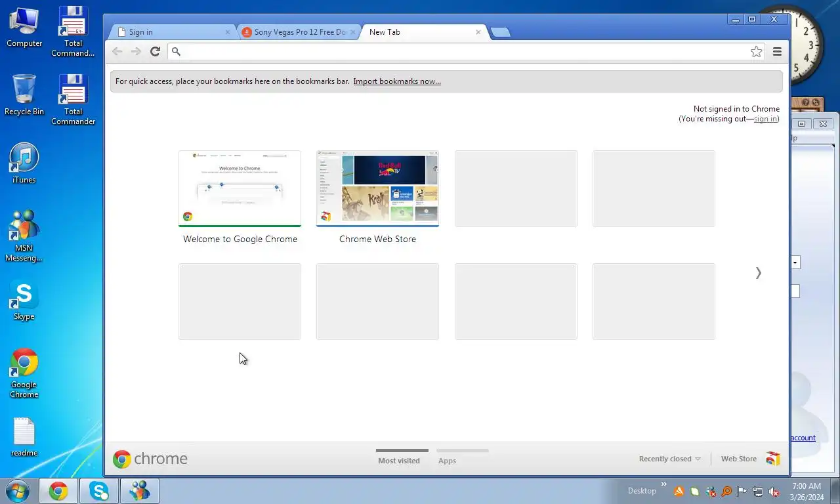Screen dimensions: 840x504
Task: Expand the Recently closed dropdown
Action: coord(669,459)
